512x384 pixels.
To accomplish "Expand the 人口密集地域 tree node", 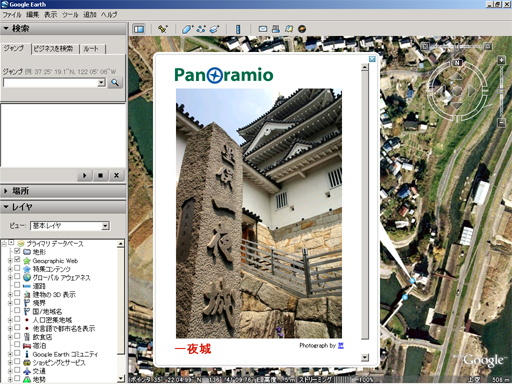I will (10, 320).
